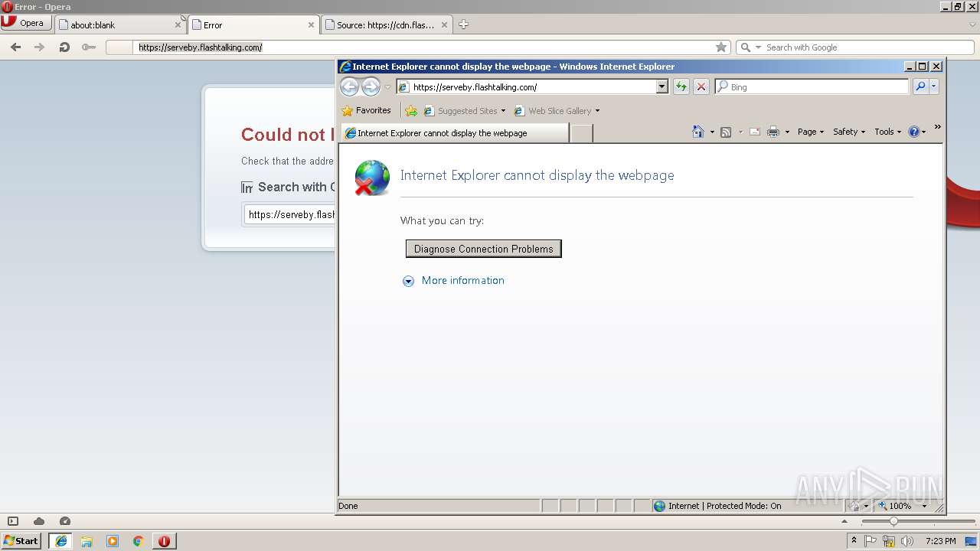Open the Safety menu
The height and width of the screenshot is (551, 980).
tap(848, 132)
